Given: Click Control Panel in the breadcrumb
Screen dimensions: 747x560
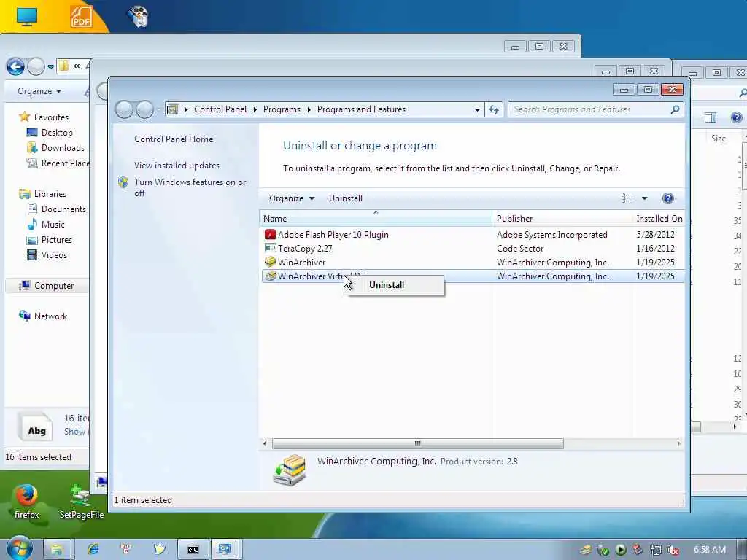Looking at the screenshot, I should [x=220, y=109].
